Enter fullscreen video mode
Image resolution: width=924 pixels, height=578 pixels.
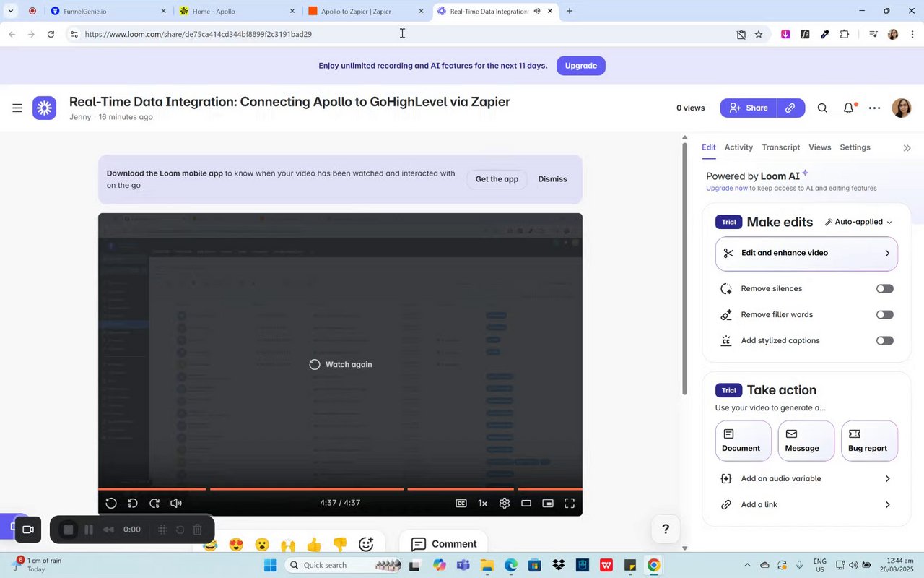(x=570, y=503)
